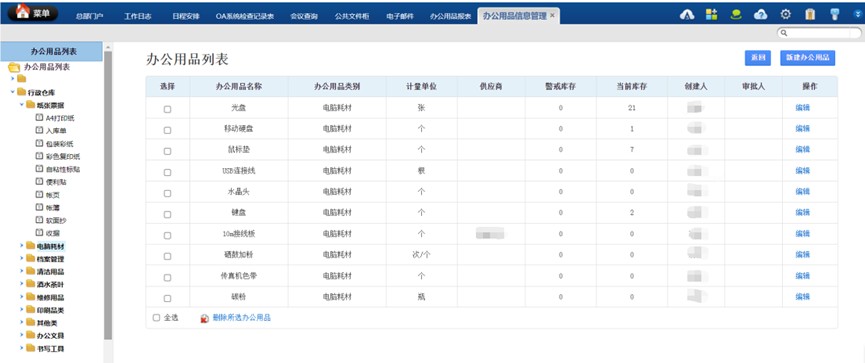
Task: Go to the 会议查询 tab
Action: pyautogui.click(x=303, y=17)
